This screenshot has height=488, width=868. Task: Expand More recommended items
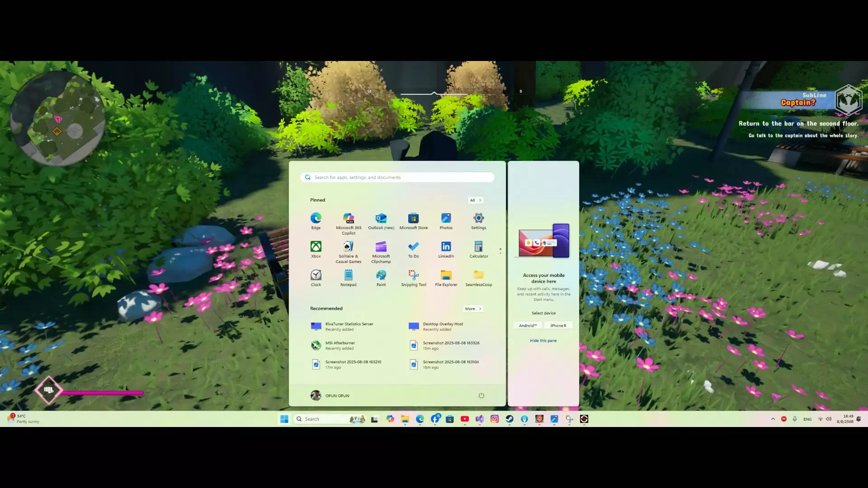coord(473,309)
